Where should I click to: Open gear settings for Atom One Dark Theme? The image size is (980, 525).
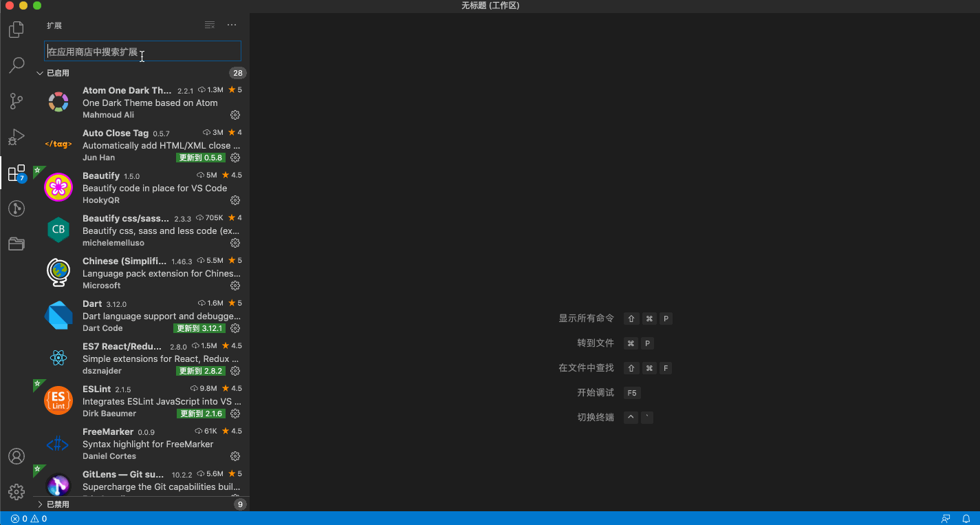click(235, 115)
